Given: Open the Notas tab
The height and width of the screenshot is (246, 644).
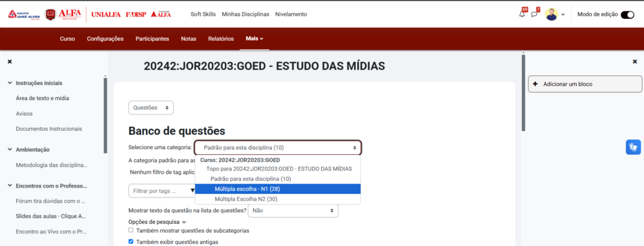Looking at the screenshot, I should coord(189,38).
